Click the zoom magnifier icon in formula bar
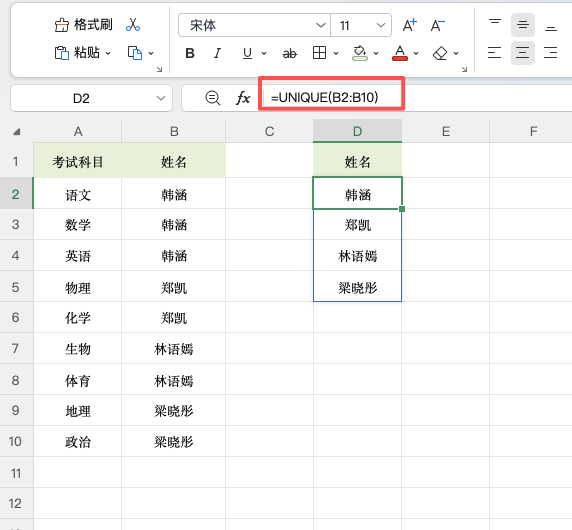The height and width of the screenshot is (530, 572). (x=213, y=98)
